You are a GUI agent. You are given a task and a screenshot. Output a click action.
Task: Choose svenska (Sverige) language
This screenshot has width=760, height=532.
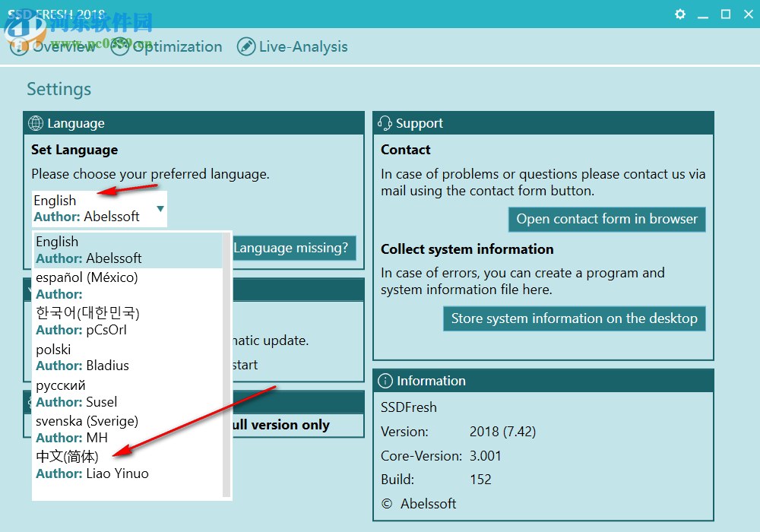128,429
